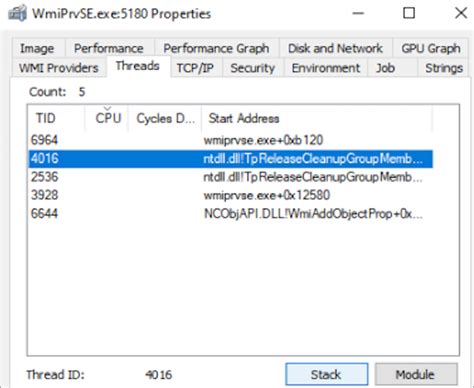This screenshot has width=474, height=388.
Task: Sort by TID column header
Action: 56,118
